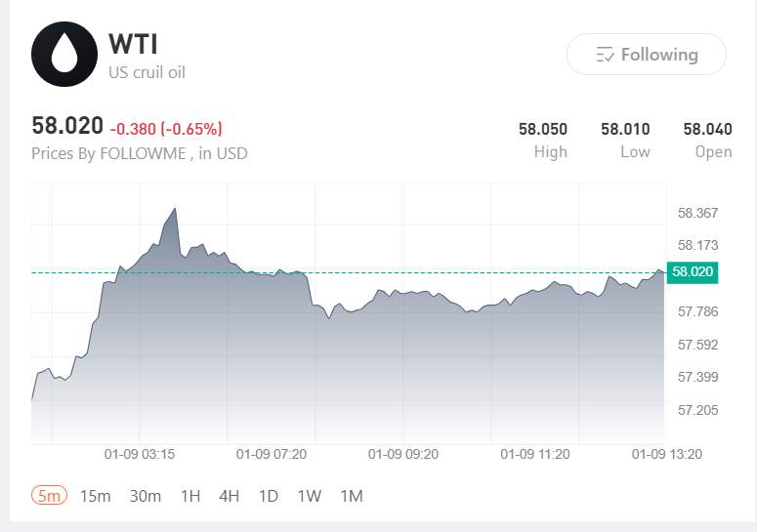Click the current price 58.020 heading
Image resolution: width=757 pixels, height=532 pixels.
(67, 126)
